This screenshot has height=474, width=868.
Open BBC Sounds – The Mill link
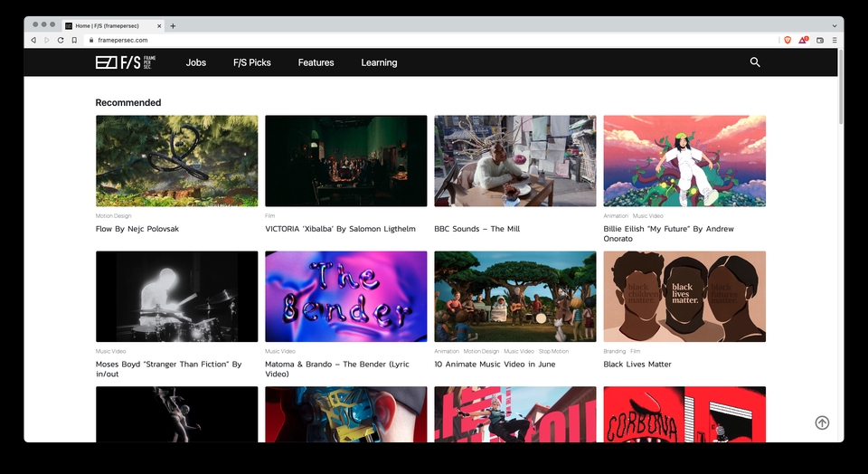476,229
